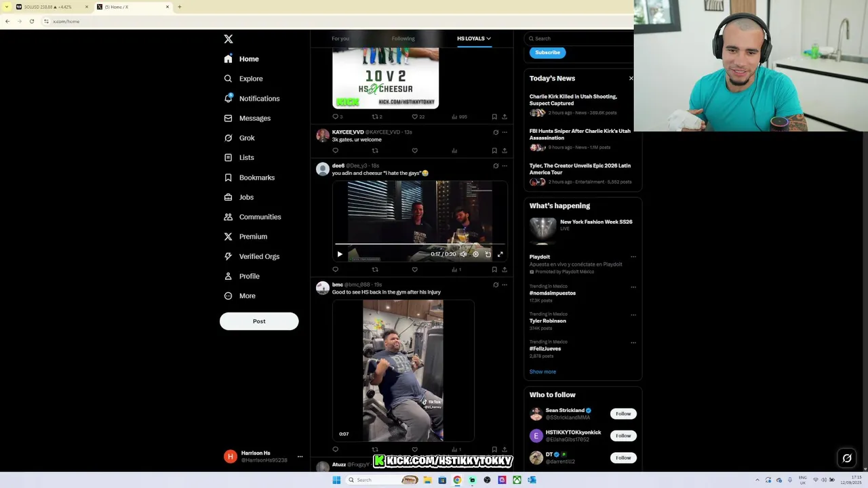
Task: Bookmark the KAYCEE_VVD post
Action: (494, 150)
